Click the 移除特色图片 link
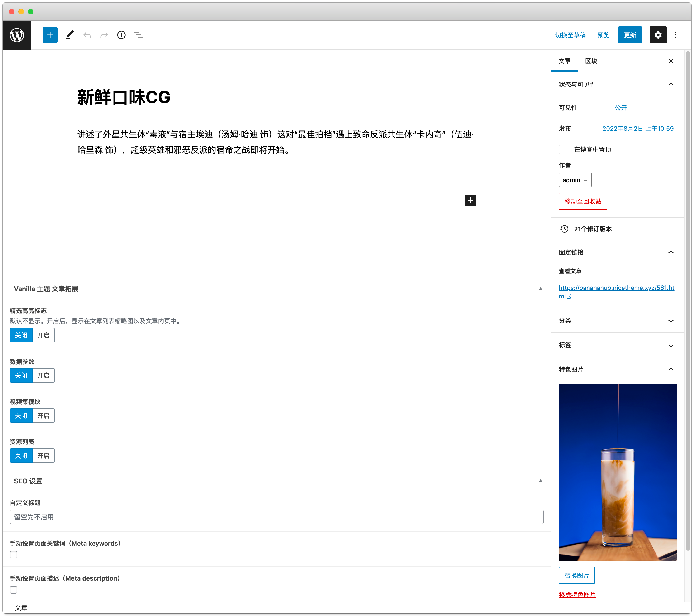The image size is (694, 616). pos(577,595)
